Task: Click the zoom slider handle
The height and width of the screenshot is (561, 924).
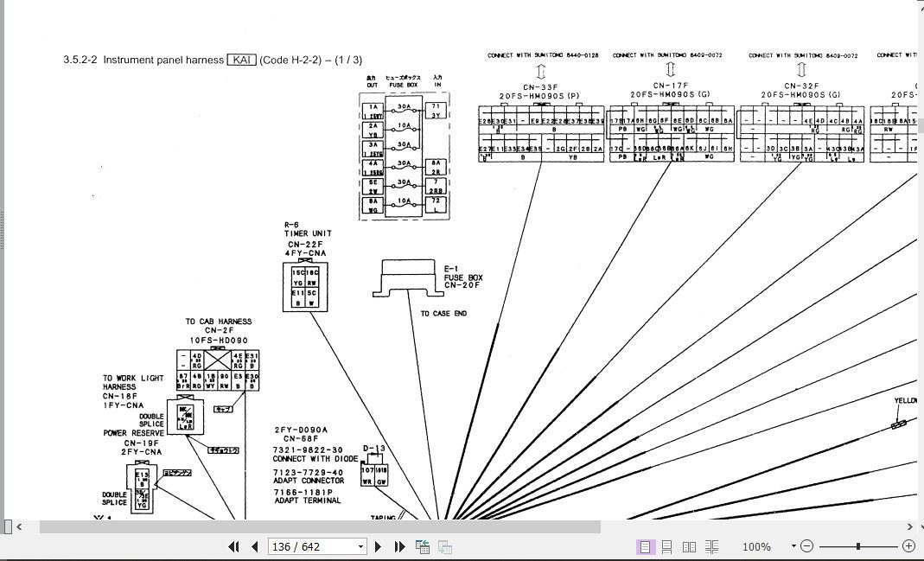Action: (x=858, y=546)
